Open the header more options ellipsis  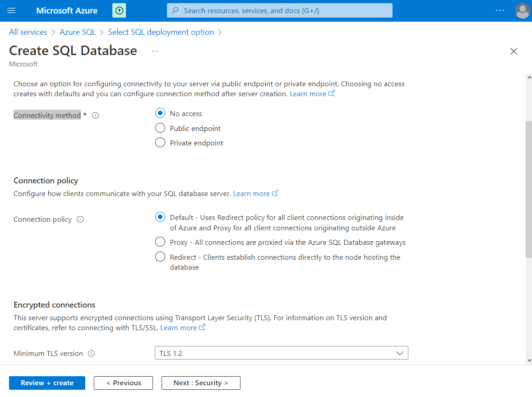click(500, 10)
